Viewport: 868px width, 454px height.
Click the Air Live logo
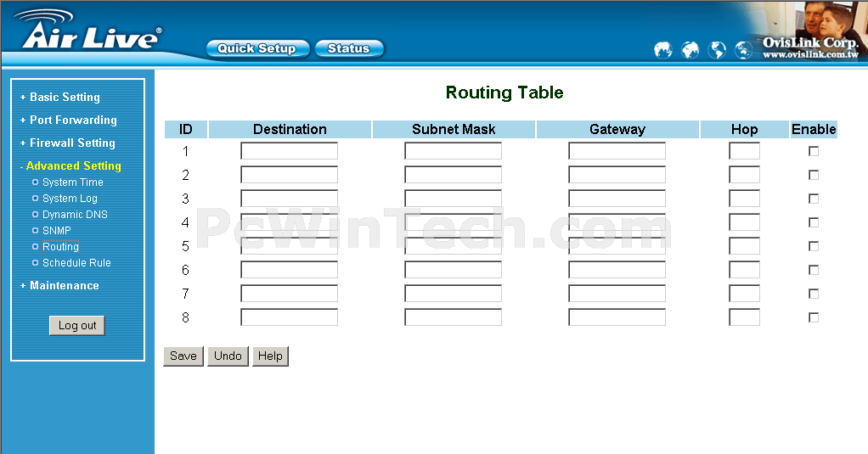pyautogui.click(x=88, y=31)
